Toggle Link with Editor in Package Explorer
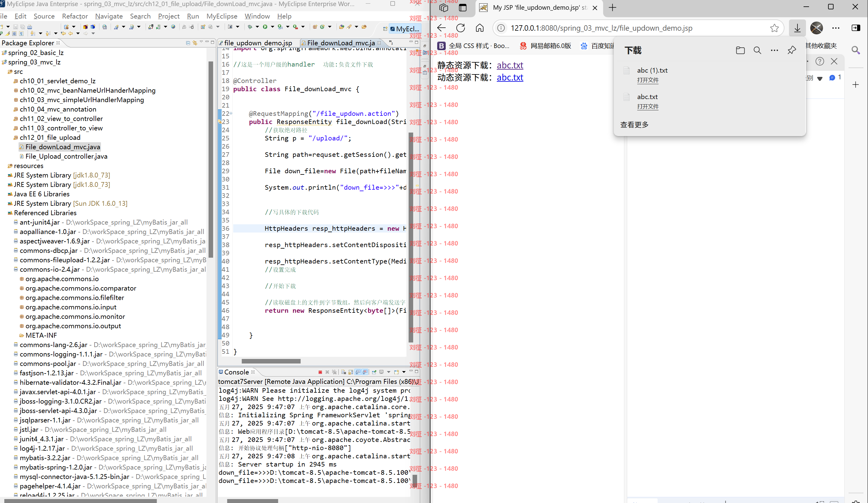Screen dimensions: 868x503 [195, 43]
